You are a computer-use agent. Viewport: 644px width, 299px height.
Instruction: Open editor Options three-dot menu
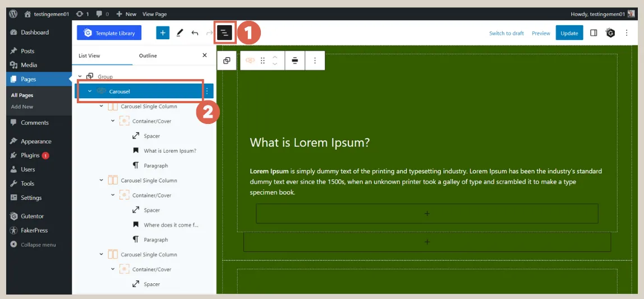(x=627, y=33)
